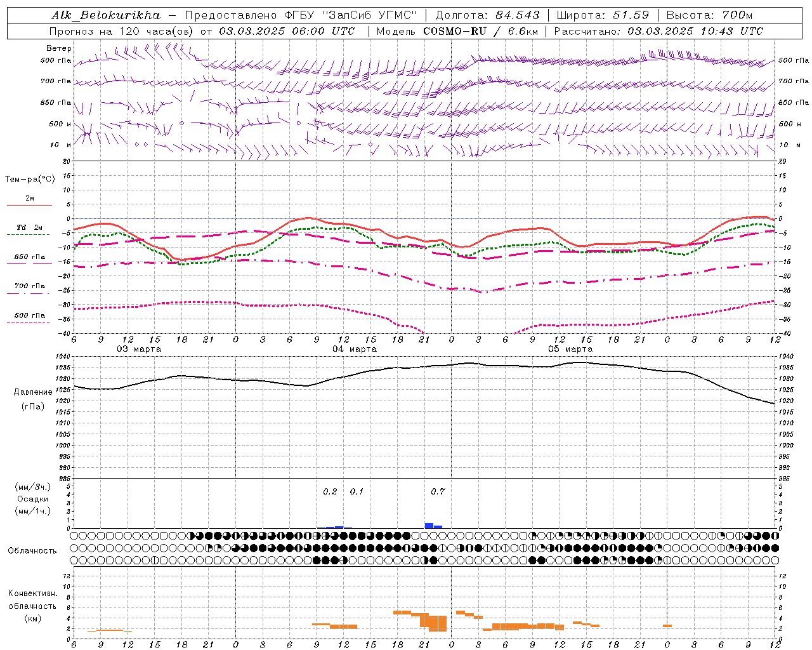The width and height of the screenshot is (812, 650).
Task: Click the computed time Рассчитано: 03.03.2025 10:43 UTC
Action: click(x=658, y=31)
